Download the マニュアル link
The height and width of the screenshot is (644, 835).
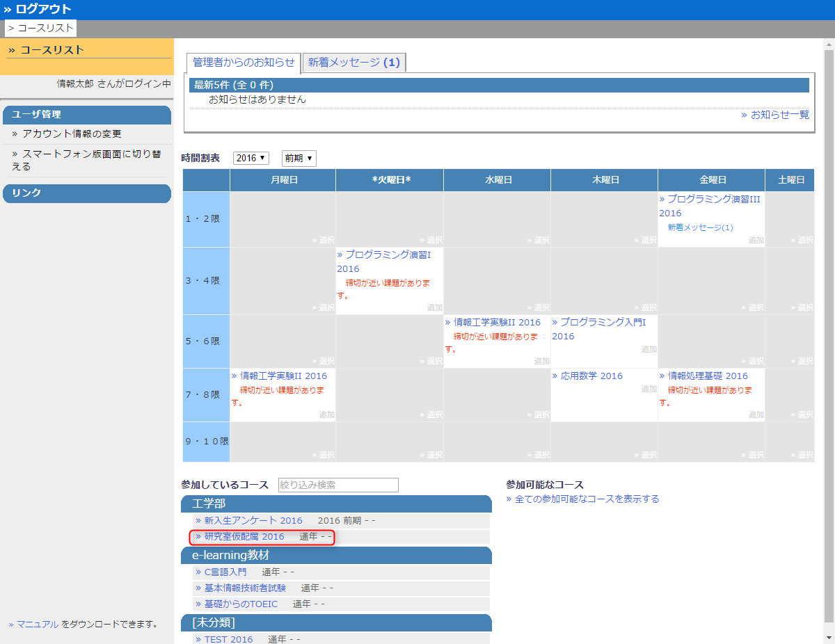[x=38, y=625]
